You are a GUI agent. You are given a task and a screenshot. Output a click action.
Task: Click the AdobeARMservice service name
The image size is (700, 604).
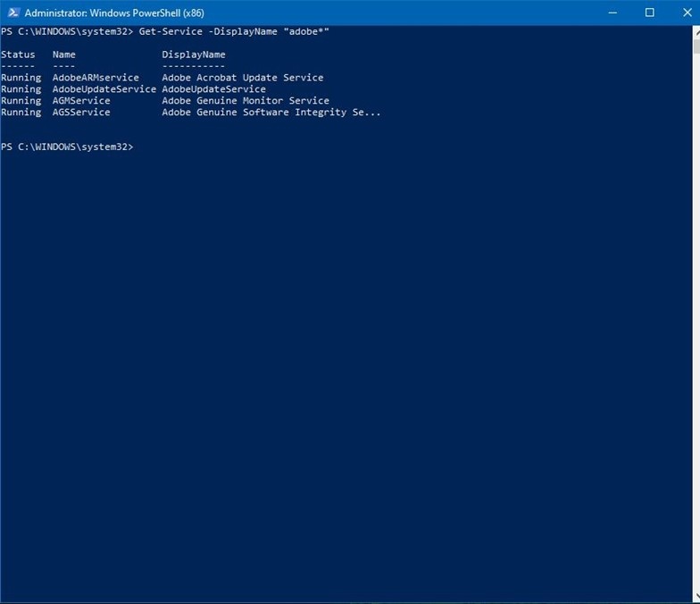(96, 78)
